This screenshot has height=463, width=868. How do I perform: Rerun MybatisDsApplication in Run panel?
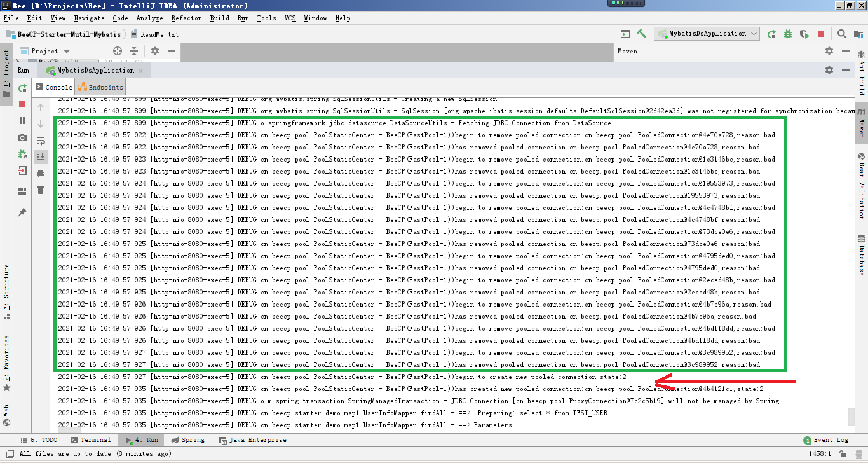[22, 88]
